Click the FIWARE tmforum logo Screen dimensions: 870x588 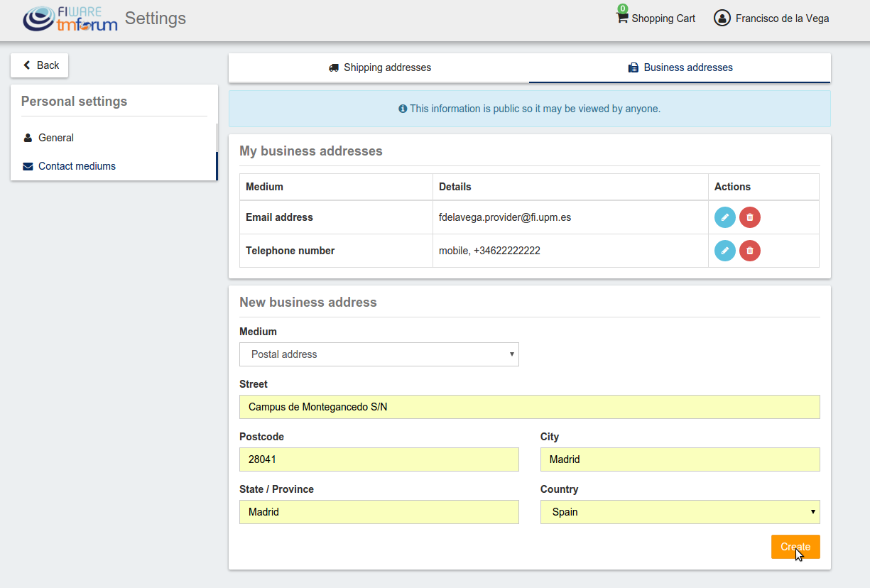click(70, 19)
